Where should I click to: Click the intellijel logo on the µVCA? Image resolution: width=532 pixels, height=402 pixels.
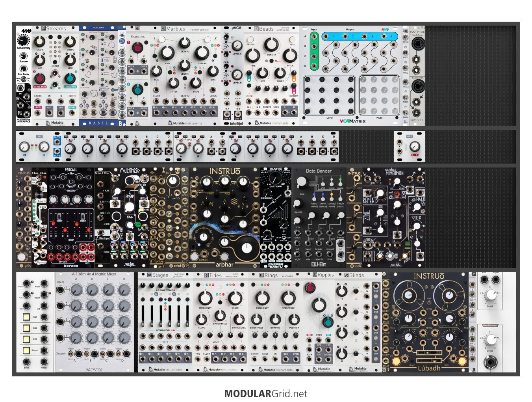[236, 123]
